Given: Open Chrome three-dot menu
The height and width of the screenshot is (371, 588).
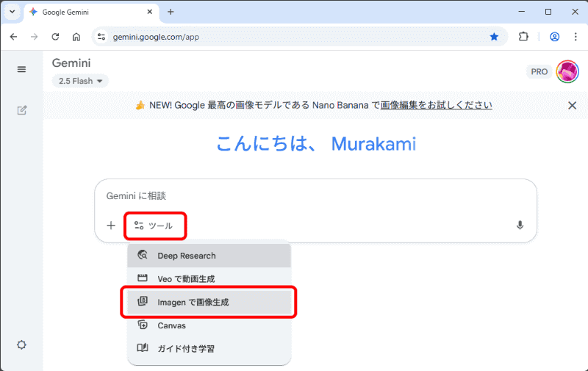Looking at the screenshot, I should pos(576,37).
